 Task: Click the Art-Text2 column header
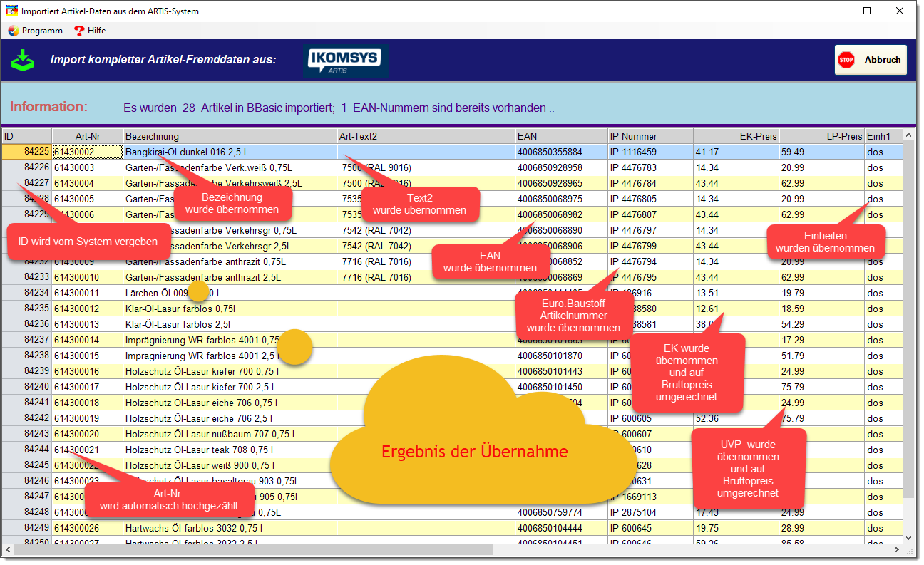tap(426, 136)
